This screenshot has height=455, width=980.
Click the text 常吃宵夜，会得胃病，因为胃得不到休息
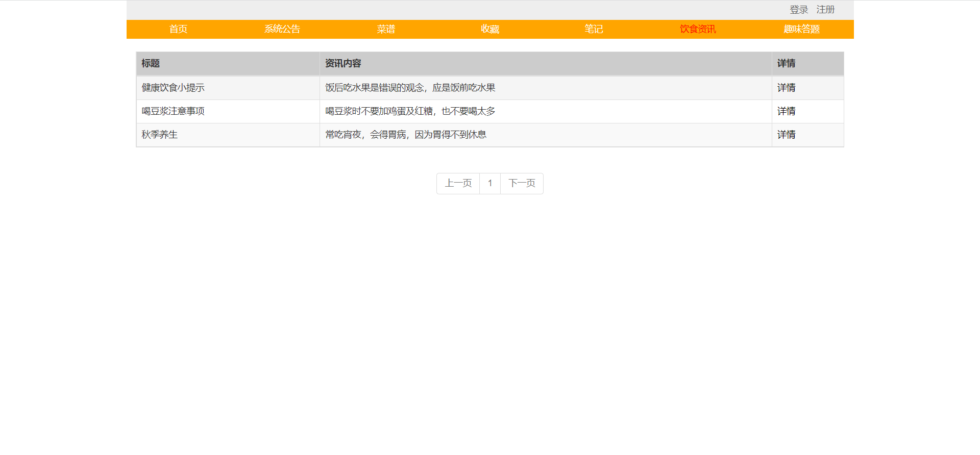coord(406,135)
